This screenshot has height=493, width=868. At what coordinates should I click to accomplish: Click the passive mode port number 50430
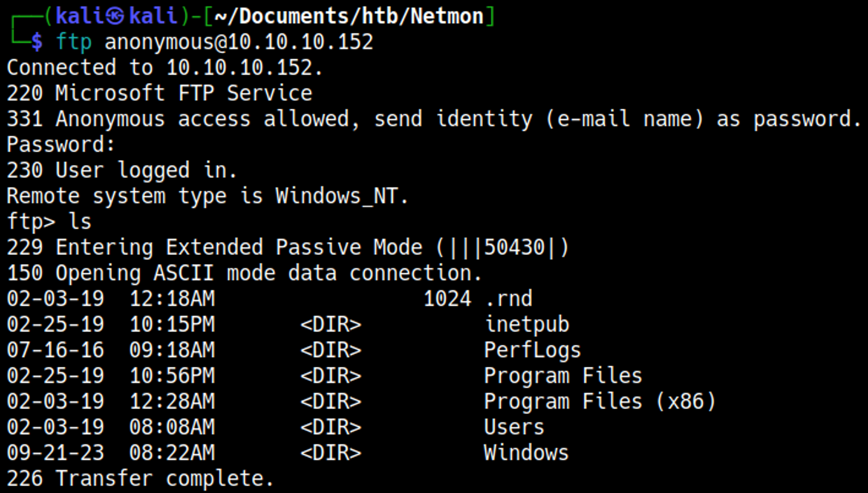click(x=514, y=248)
